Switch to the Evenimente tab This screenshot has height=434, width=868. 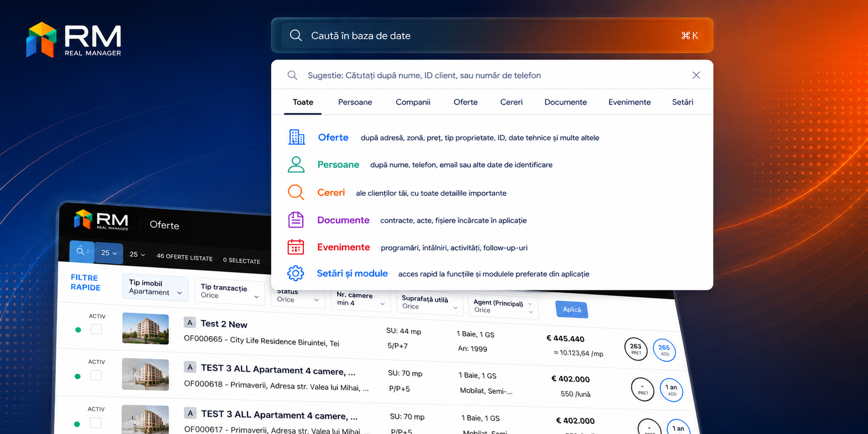(x=629, y=102)
